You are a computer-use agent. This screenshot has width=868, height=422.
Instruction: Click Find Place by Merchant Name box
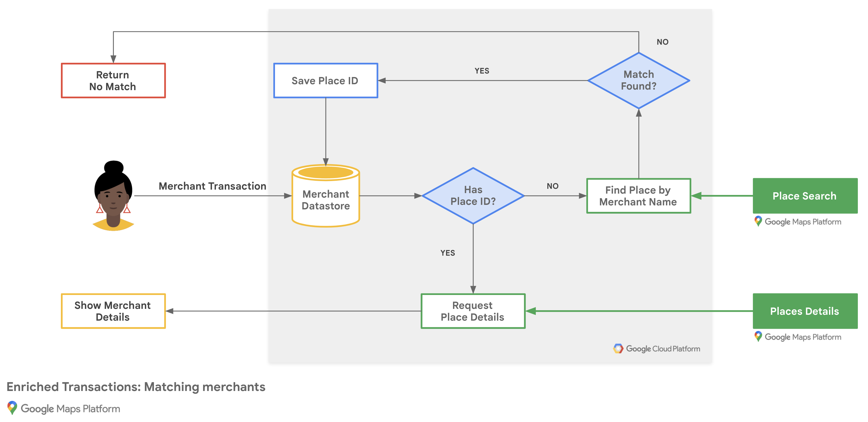point(638,196)
